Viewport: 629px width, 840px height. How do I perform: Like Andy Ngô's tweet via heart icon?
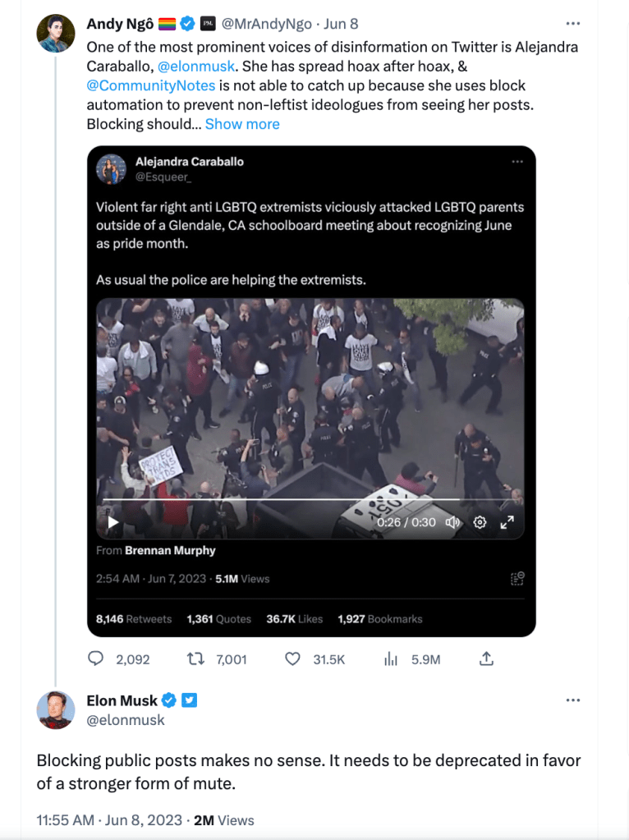tap(292, 659)
